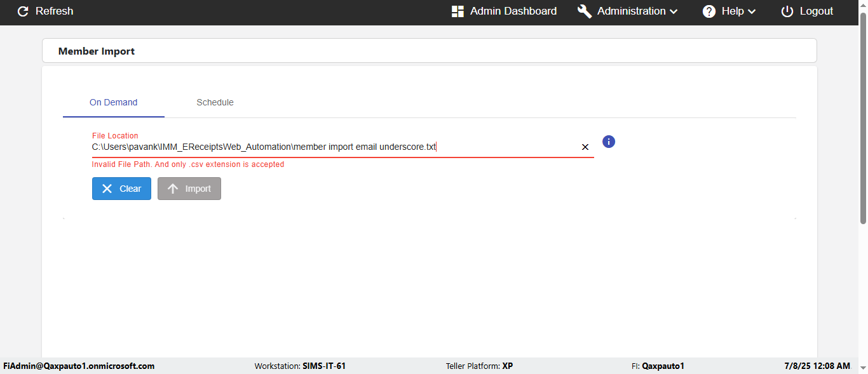Click the Logout power icon

tap(787, 11)
